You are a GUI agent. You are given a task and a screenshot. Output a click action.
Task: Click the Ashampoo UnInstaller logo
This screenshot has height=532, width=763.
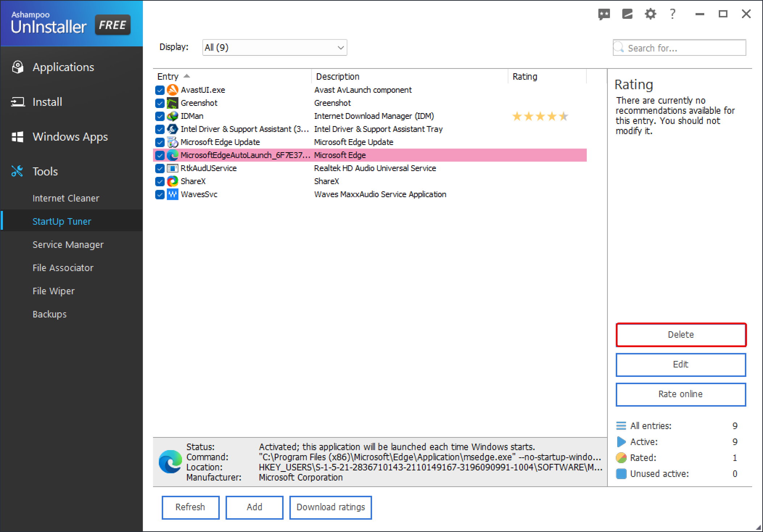pyautogui.click(x=49, y=23)
